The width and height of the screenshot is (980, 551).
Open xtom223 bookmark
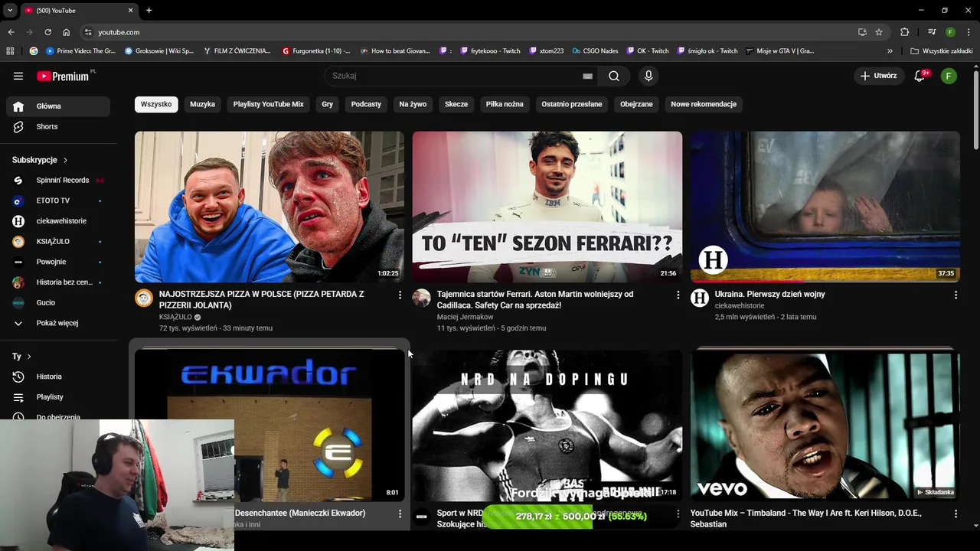point(546,51)
